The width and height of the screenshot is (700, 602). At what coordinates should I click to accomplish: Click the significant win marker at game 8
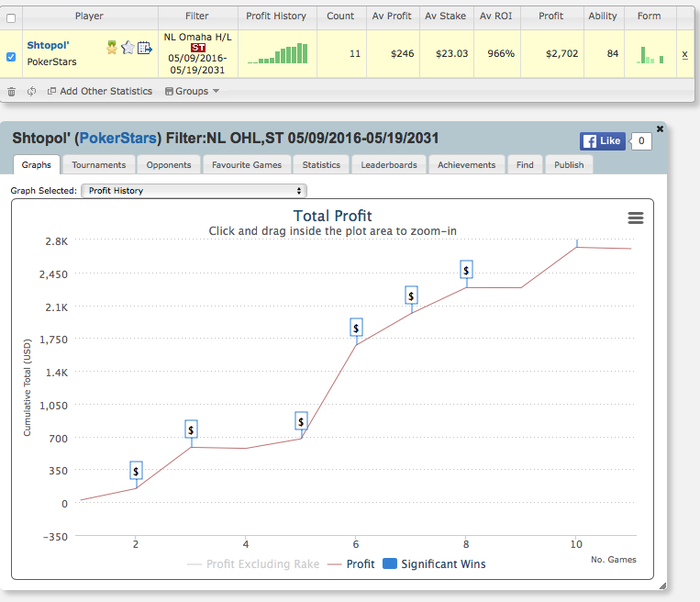pos(467,270)
